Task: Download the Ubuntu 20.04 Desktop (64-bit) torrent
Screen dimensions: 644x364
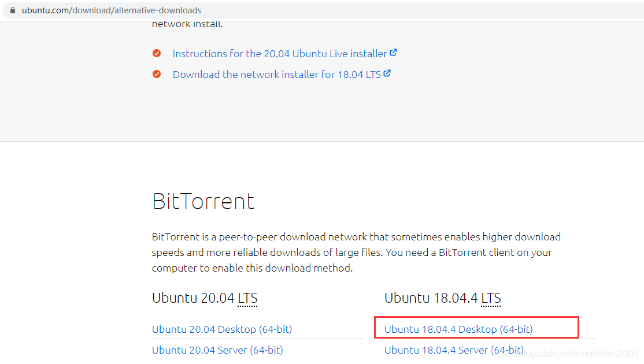Action: coord(222,329)
